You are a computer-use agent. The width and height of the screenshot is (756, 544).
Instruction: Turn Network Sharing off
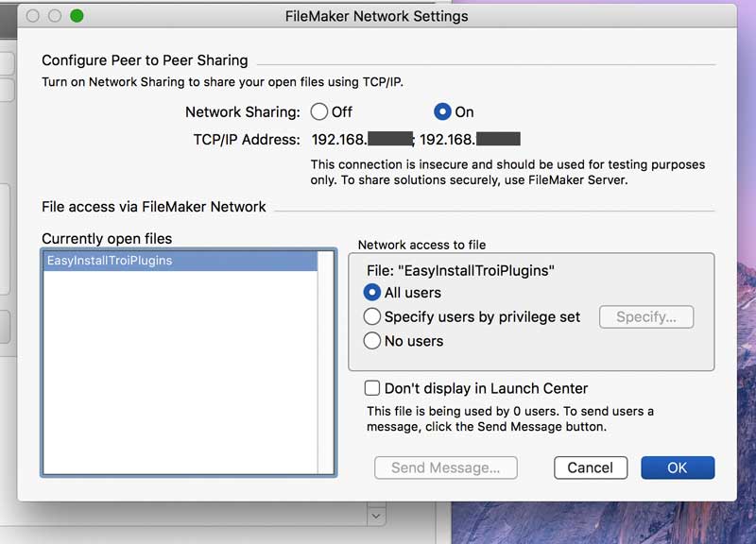(319, 111)
